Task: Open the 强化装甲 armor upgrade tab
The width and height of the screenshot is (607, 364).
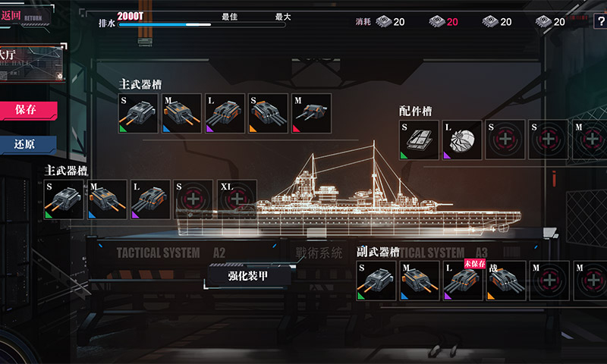Action: point(248,276)
